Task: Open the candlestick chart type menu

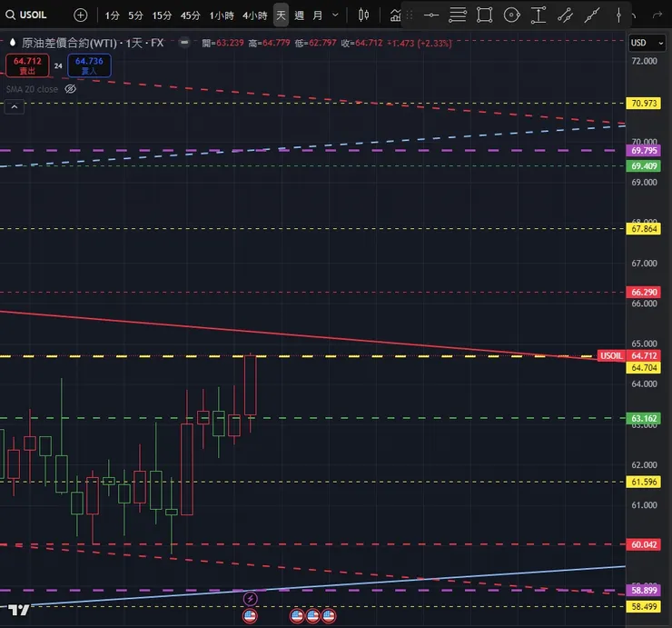Action: (x=363, y=15)
